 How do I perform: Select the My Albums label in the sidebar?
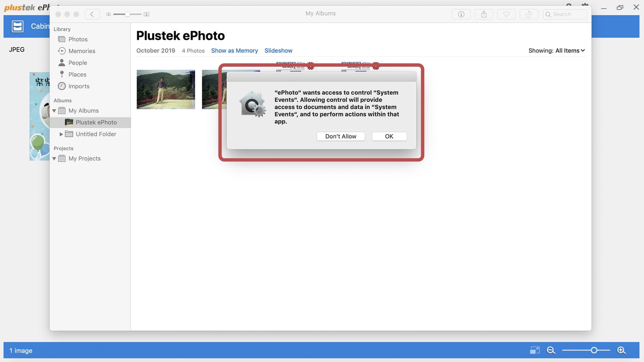point(84,111)
